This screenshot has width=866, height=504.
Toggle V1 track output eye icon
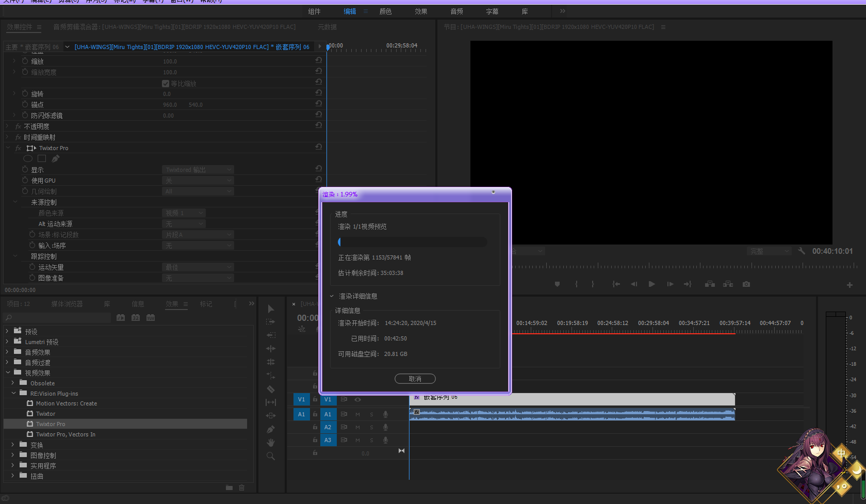357,399
